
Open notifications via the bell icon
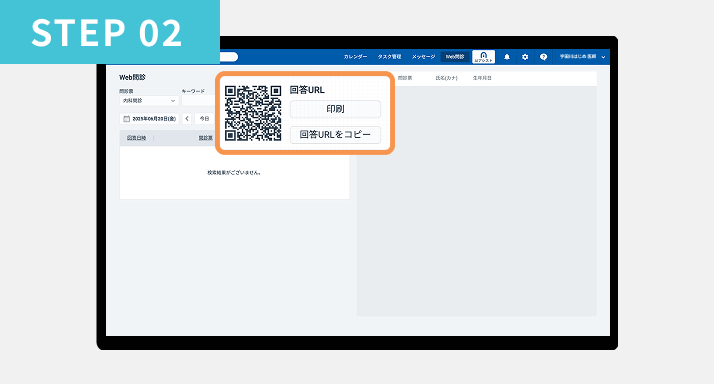click(x=507, y=57)
